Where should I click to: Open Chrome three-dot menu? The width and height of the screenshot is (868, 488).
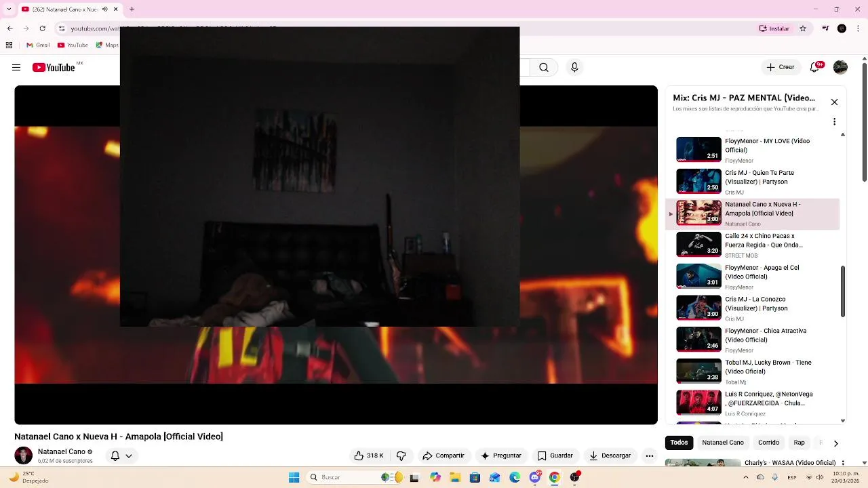tap(859, 28)
